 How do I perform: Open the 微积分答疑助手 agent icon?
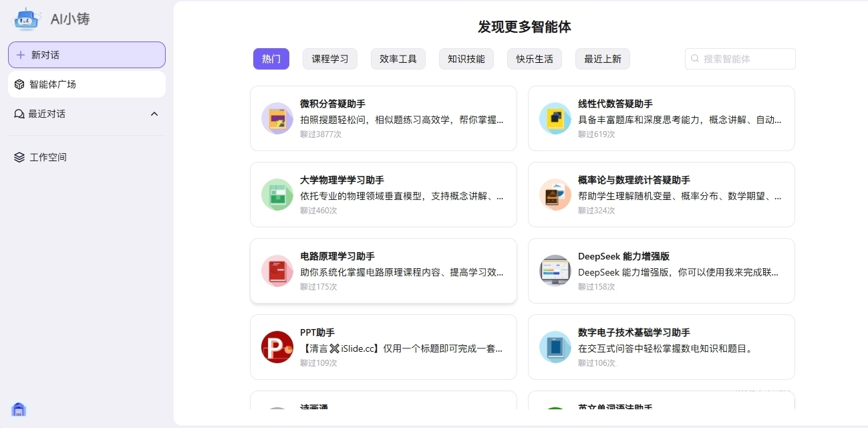tap(277, 118)
